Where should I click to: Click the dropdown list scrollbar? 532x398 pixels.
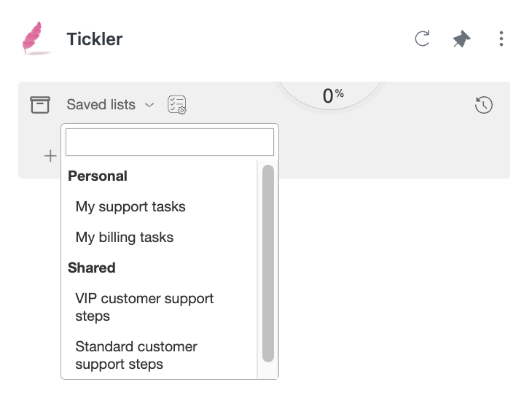[x=268, y=264]
